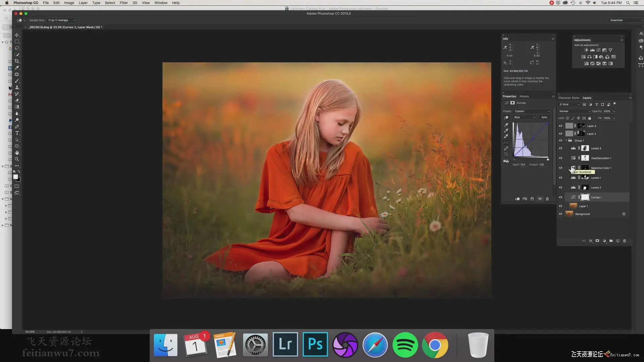Click the Curves 1 layer mask thumbnail
The height and width of the screenshot is (362, 644).
(x=585, y=197)
